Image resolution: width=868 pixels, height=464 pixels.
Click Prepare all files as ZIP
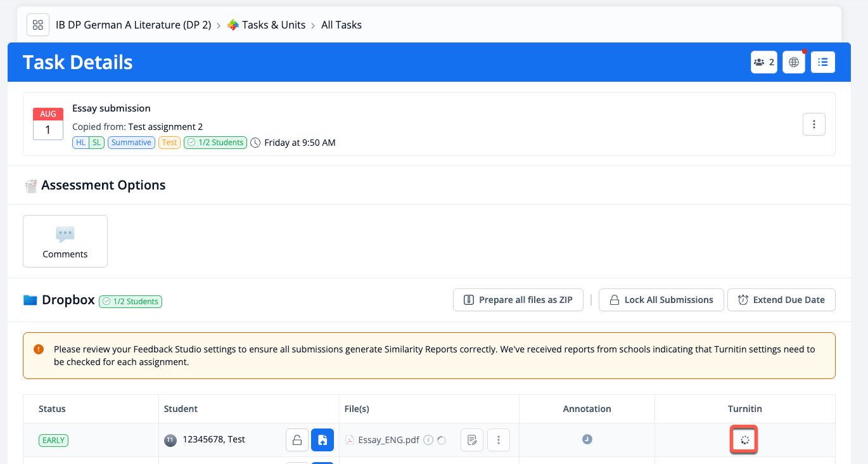tap(518, 300)
